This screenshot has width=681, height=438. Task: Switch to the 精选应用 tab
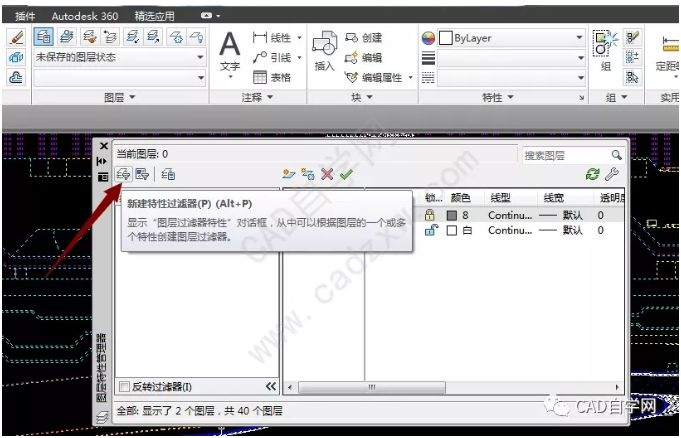coord(155,17)
